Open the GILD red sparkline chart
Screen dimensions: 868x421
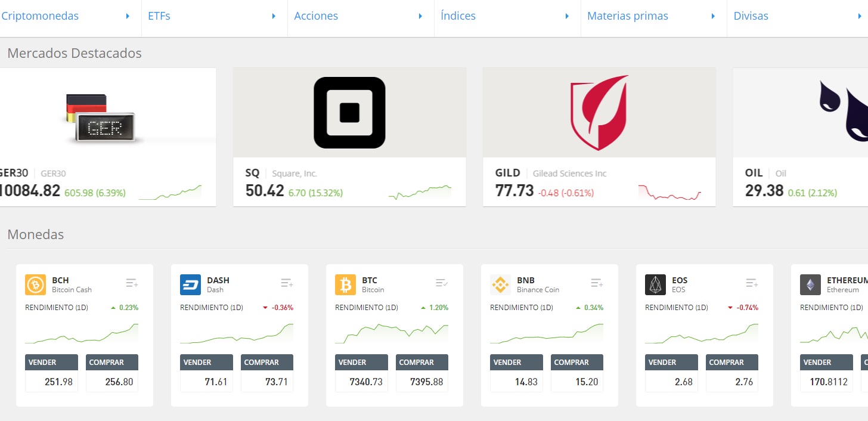pos(669,192)
